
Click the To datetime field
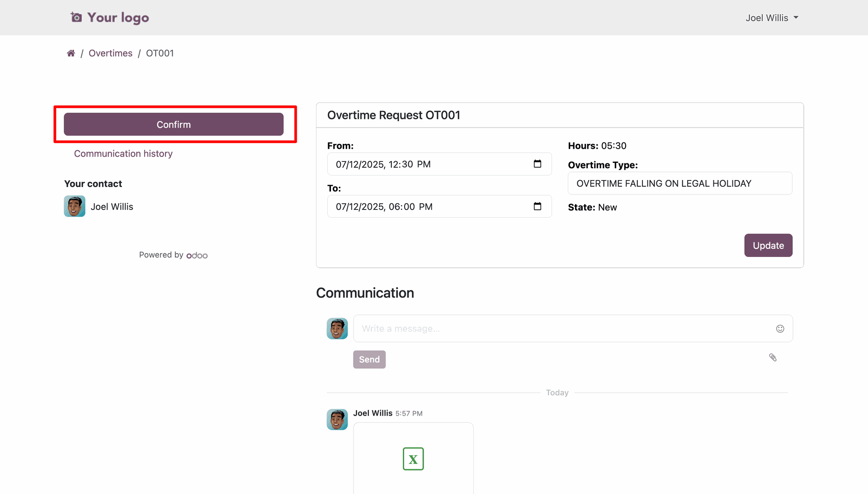click(x=429, y=207)
